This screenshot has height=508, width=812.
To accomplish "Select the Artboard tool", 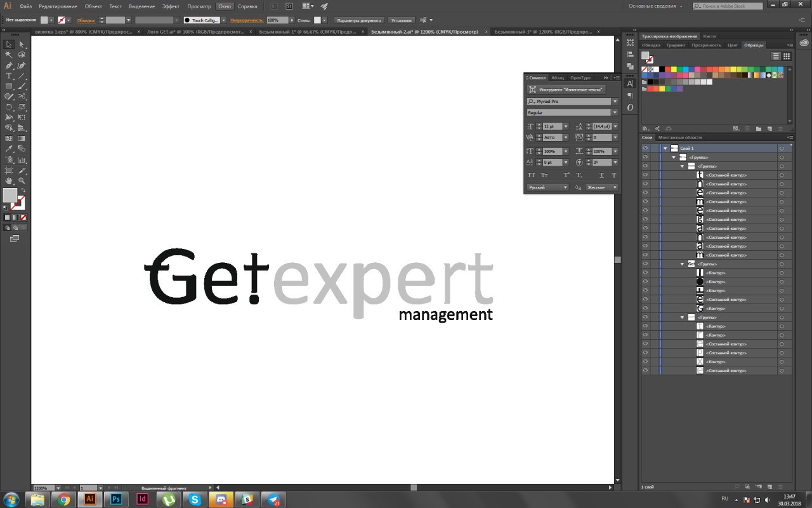I will pyautogui.click(x=9, y=170).
